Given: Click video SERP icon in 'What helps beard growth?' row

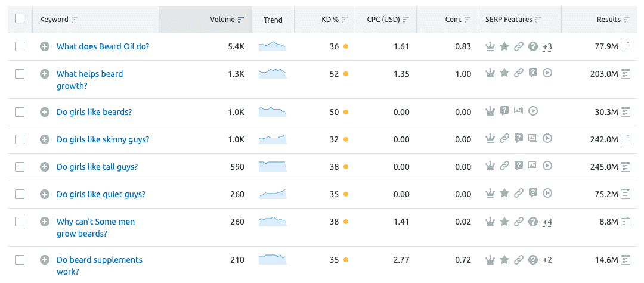Looking at the screenshot, I should point(547,73).
